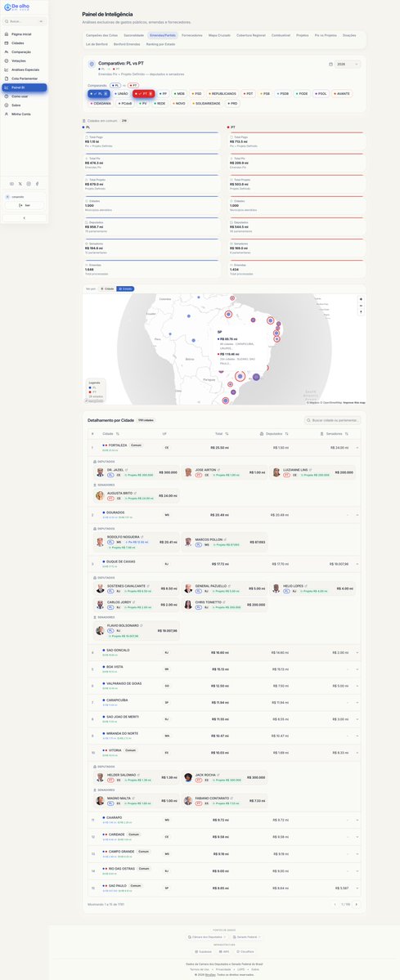Screen dimensions: 400x980
Task: Sort table by Senadores column
Action: [335, 433]
